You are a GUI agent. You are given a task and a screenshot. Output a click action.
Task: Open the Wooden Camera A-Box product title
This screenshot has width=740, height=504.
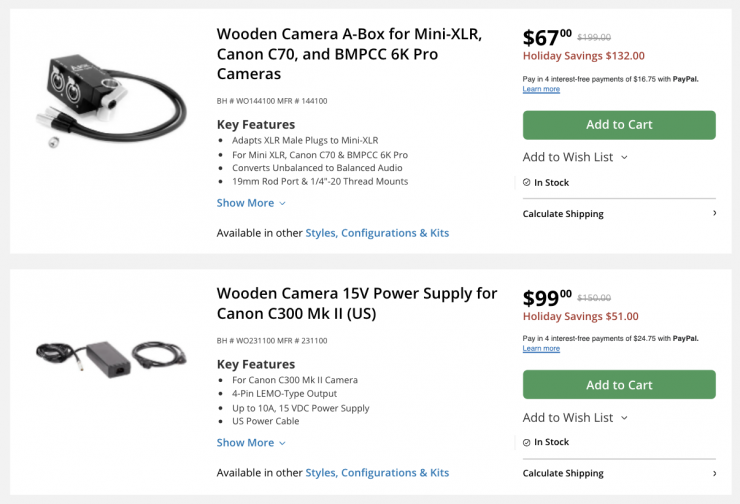[x=349, y=54]
